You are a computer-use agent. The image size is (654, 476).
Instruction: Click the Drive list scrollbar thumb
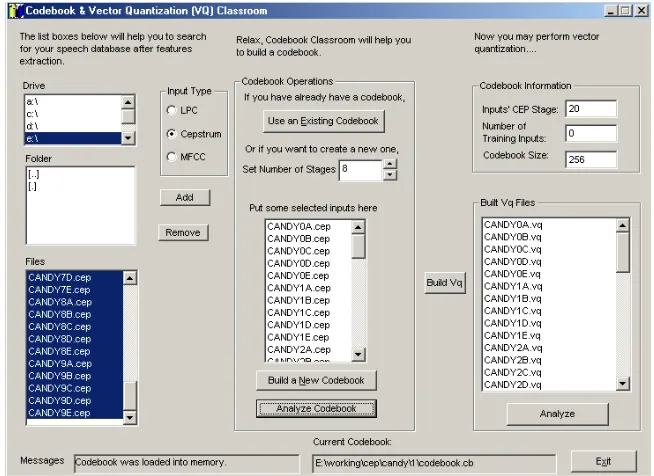[128, 116]
